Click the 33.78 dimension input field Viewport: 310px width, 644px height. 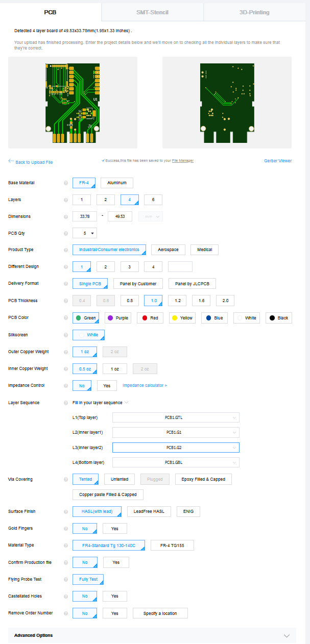tap(85, 216)
